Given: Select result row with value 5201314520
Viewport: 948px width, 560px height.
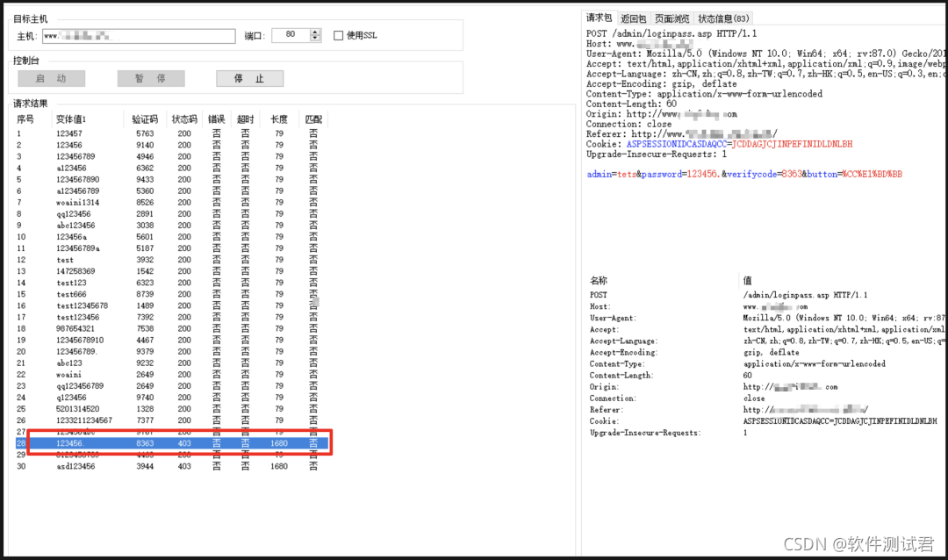Looking at the screenshot, I should point(172,409).
